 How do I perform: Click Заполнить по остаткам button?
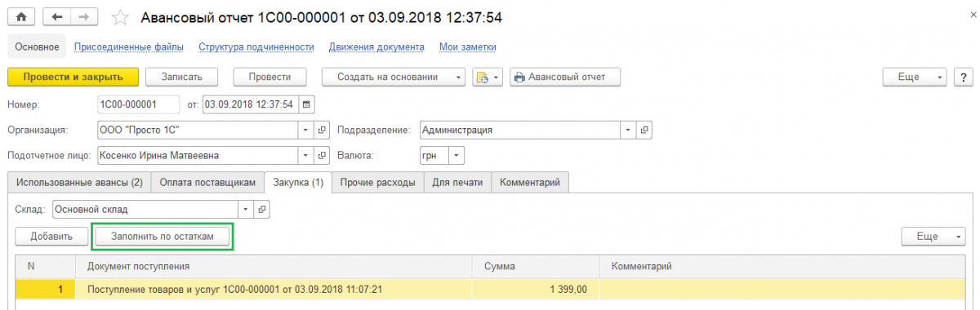163,236
